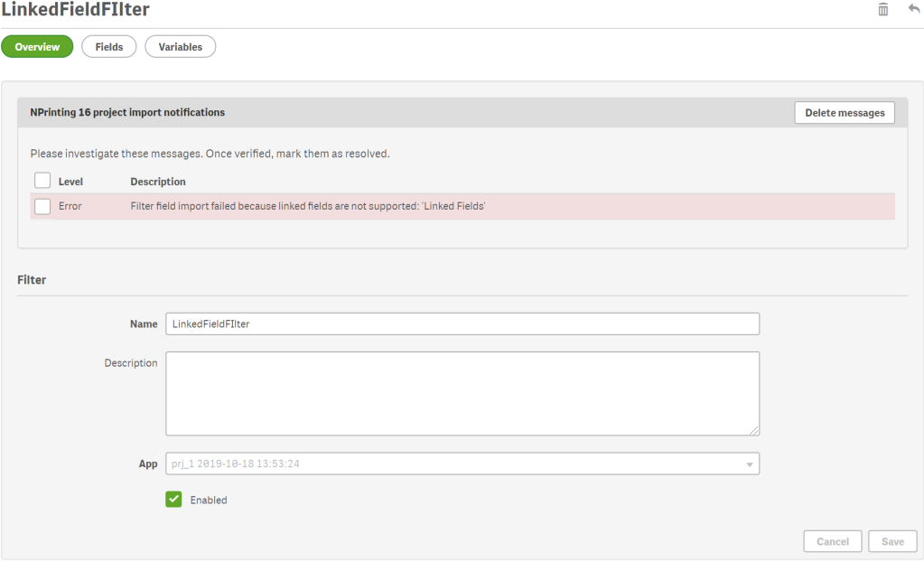Click the Cancel button
924x562 pixels.
(x=833, y=541)
